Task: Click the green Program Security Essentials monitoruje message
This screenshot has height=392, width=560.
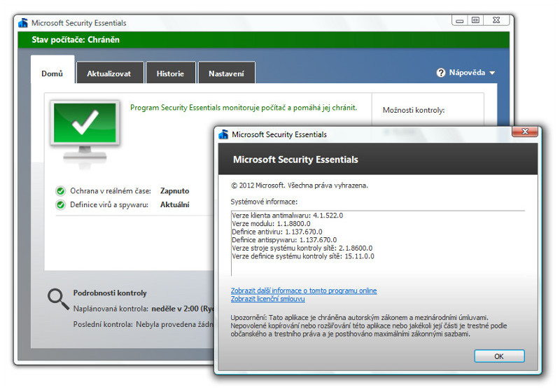Action: (243, 108)
